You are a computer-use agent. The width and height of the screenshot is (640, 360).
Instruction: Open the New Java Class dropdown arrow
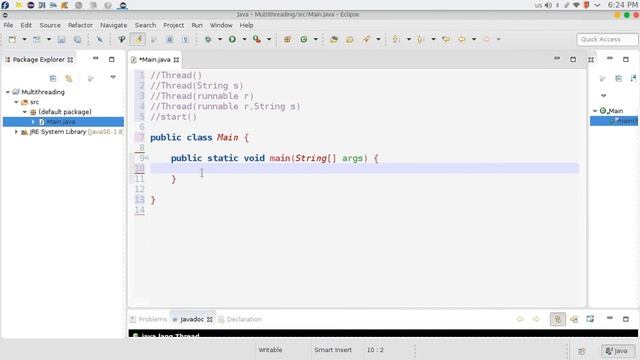pyautogui.click(x=316, y=39)
